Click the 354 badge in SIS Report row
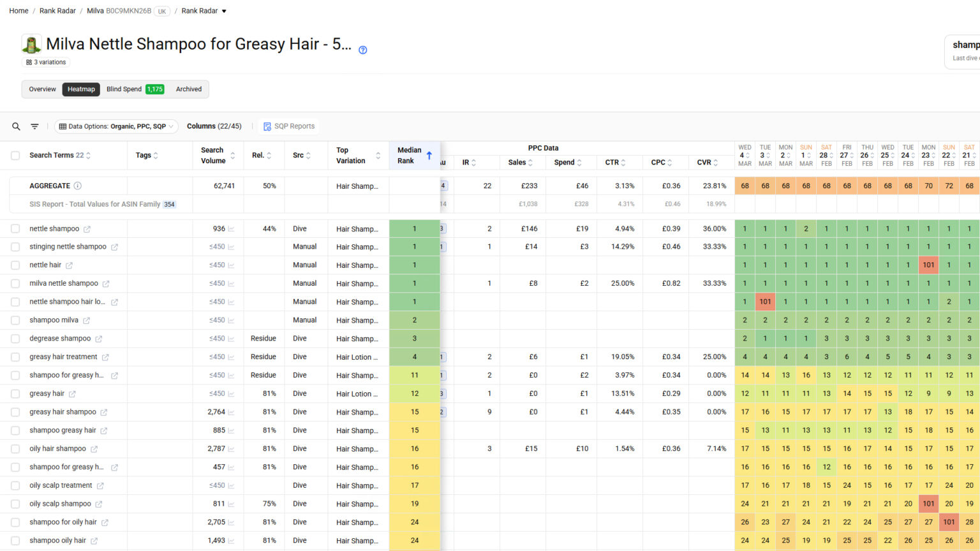This screenshot has height=551, width=980. click(169, 204)
